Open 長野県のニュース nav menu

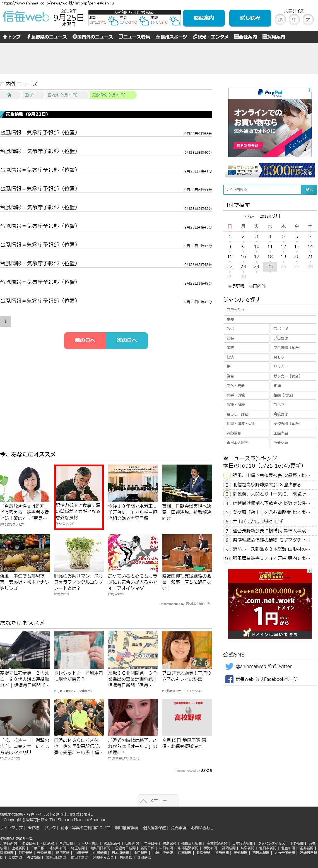[47, 37]
